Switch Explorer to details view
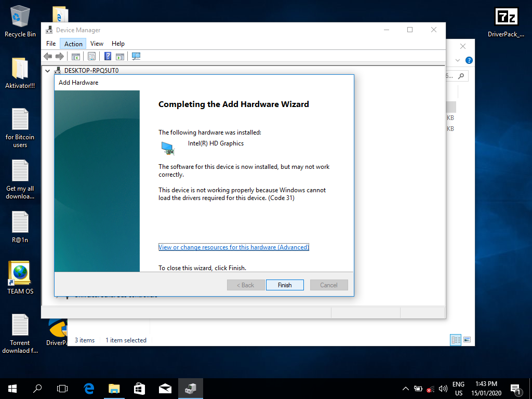 [456, 340]
